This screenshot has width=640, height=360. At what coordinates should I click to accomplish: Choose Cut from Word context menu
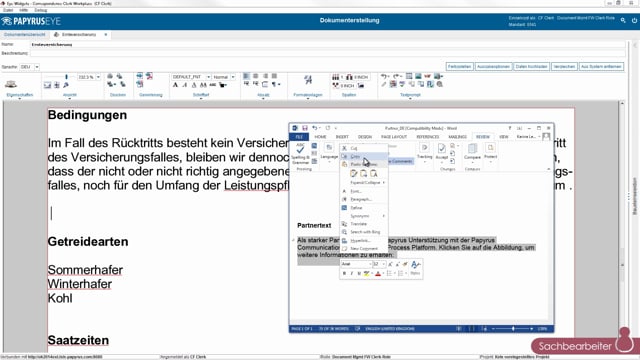click(x=363, y=148)
